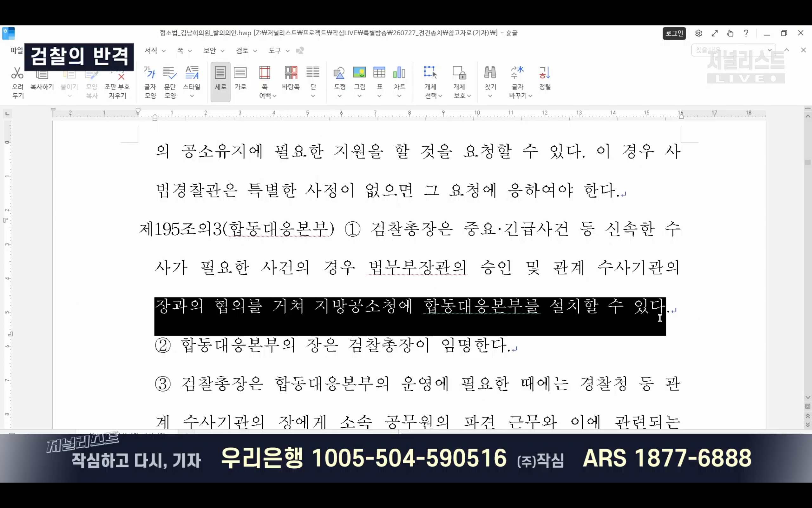Open the search field history dropdown
This screenshot has height=508, width=812.
(x=770, y=50)
